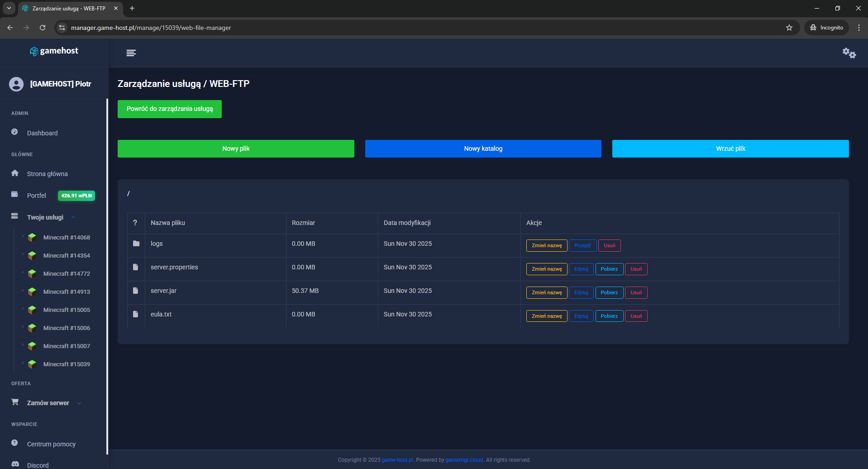The width and height of the screenshot is (868, 469).
Task: Collapse the Twoje usługi section chevron
Action: 73,217
